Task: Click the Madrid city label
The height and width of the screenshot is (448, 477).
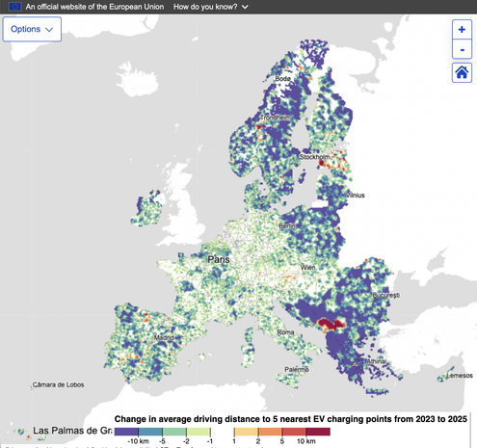Action: 164,337
